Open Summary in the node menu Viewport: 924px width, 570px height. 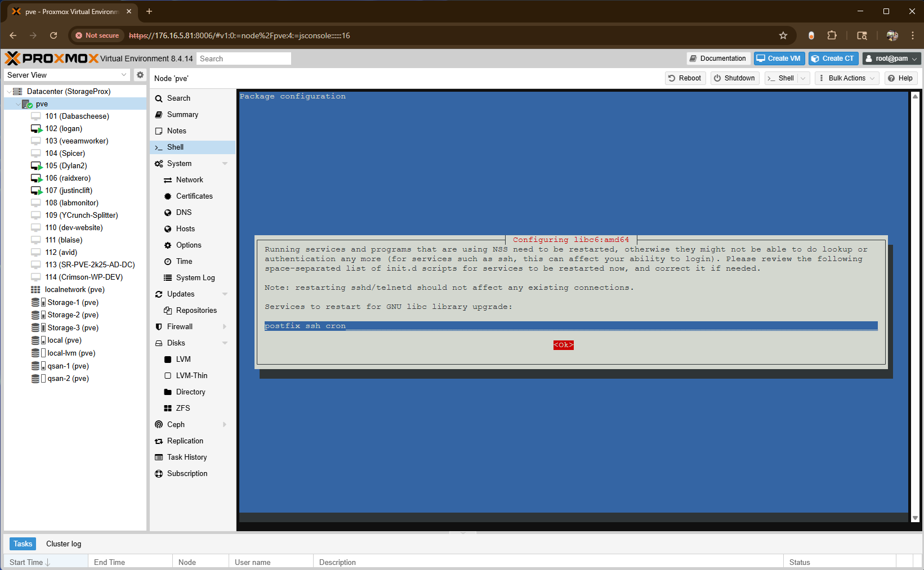click(x=182, y=115)
